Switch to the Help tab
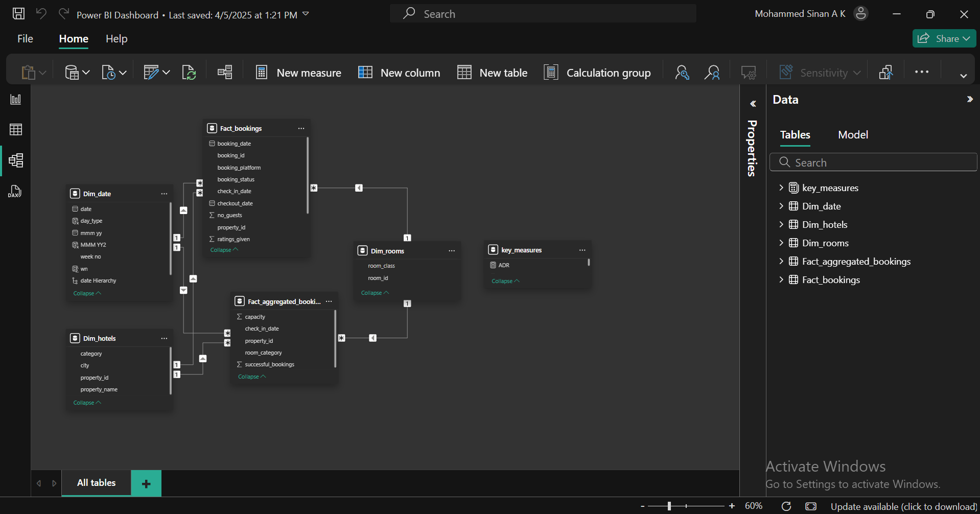The image size is (980, 514). pos(116,39)
